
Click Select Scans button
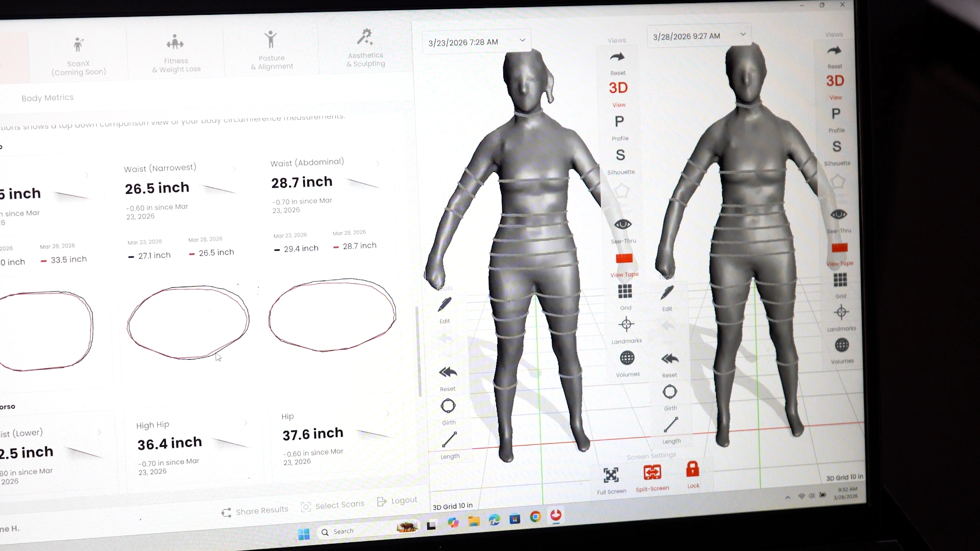tap(333, 506)
